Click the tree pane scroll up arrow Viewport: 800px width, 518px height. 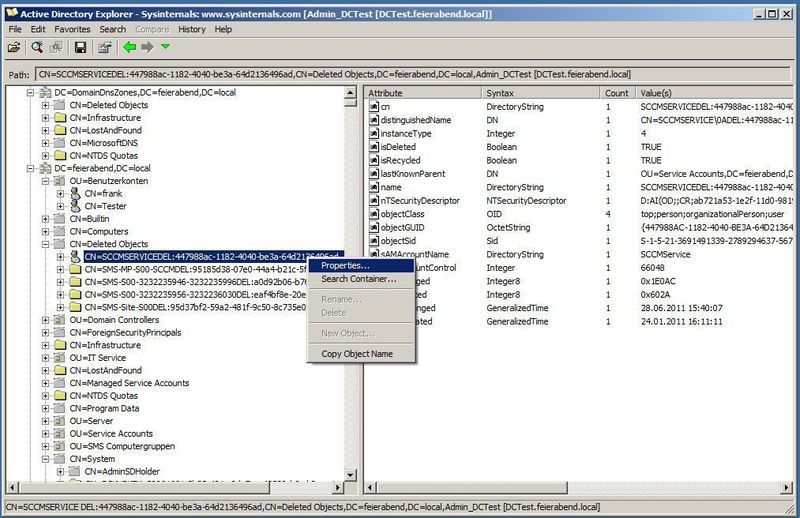pos(350,93)
